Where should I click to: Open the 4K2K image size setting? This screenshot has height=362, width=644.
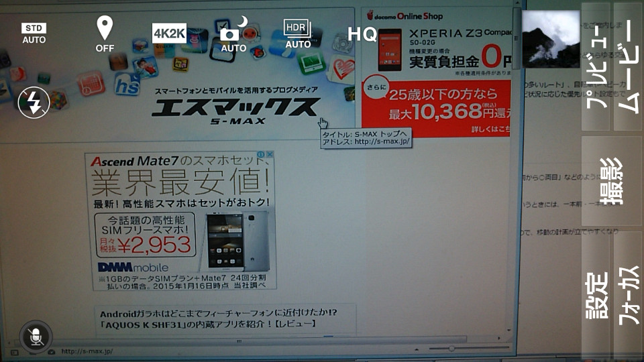[169, 34]
